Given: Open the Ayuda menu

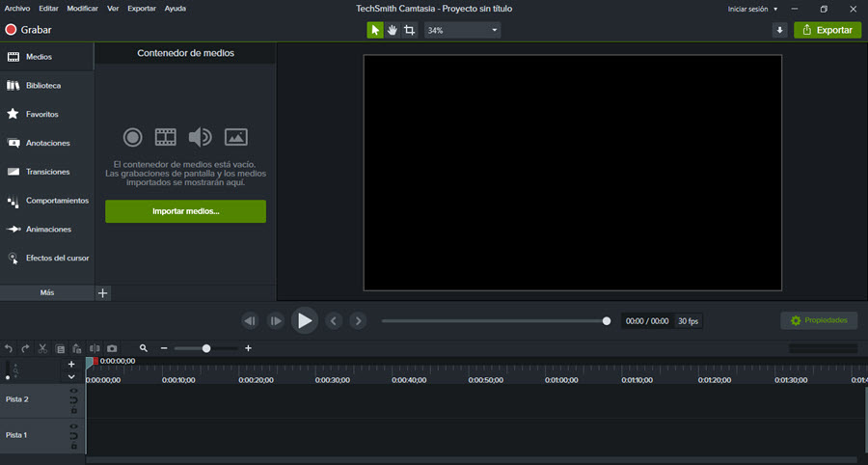Looking at the screenshot, I should (175, 9).
